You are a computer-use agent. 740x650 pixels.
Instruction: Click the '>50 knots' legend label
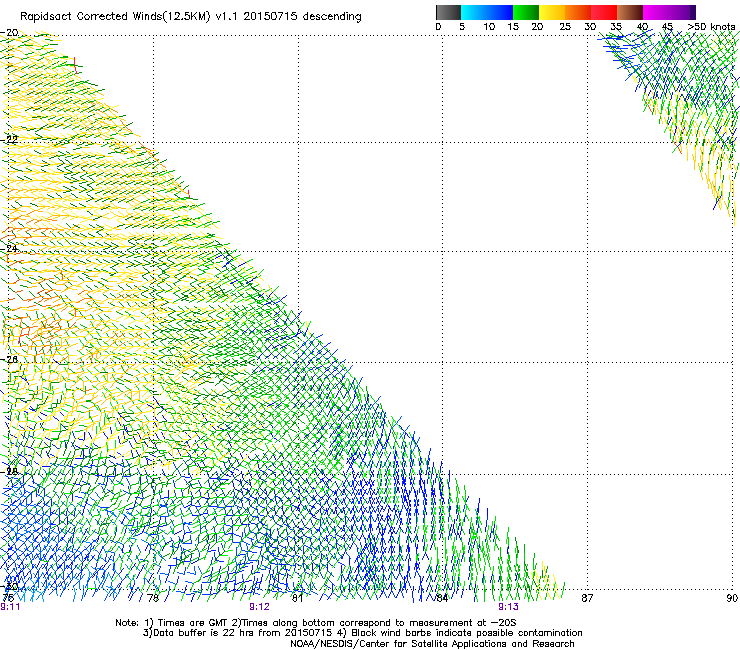(x=711, y=27)
